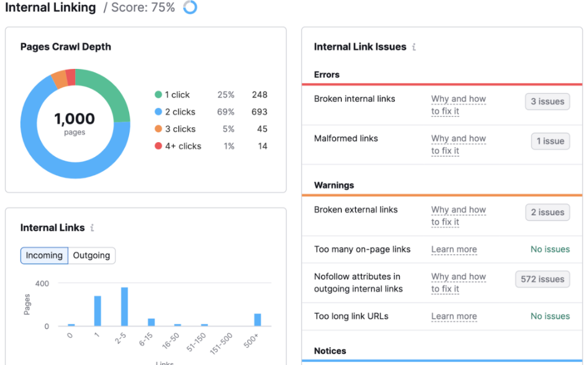
Task: Click the 'Internal Links' card heading
Action: click(x=53, y=228)
